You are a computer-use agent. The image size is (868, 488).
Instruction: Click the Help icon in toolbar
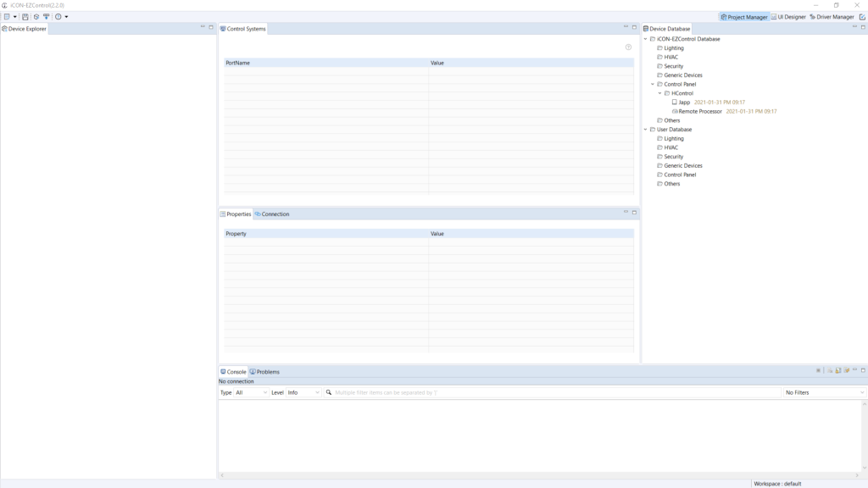58,17
